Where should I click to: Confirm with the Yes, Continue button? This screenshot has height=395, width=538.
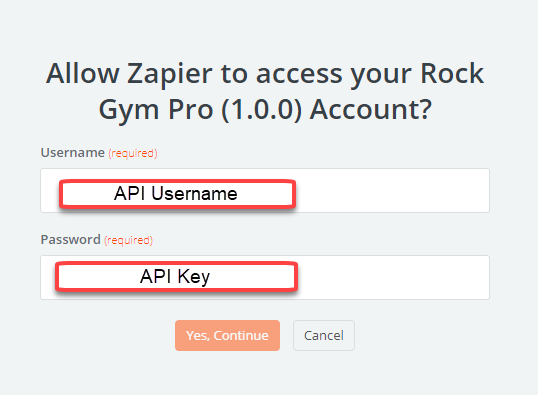click(x=227, y=335)
